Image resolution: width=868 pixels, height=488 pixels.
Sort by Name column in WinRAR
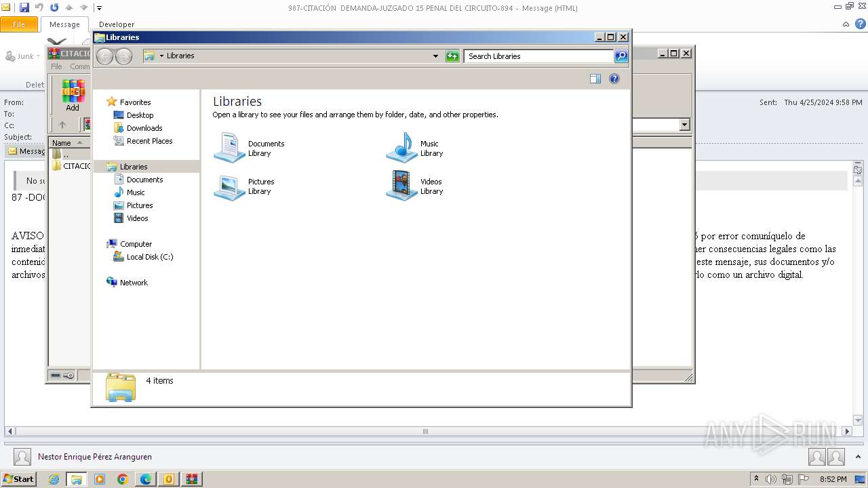(69, 143)
